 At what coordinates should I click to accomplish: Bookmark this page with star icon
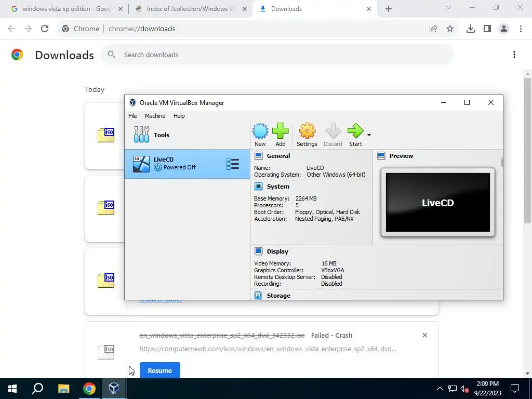pos(450,29)
